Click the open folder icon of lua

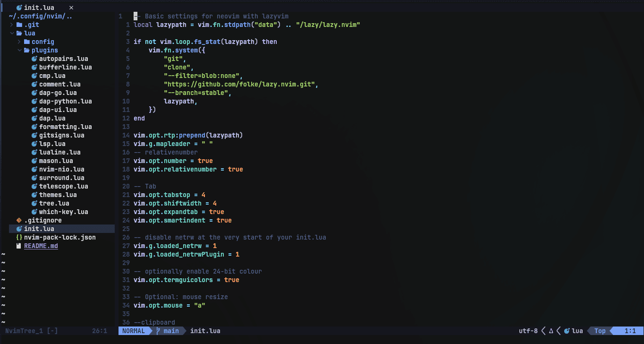[19, 33]
